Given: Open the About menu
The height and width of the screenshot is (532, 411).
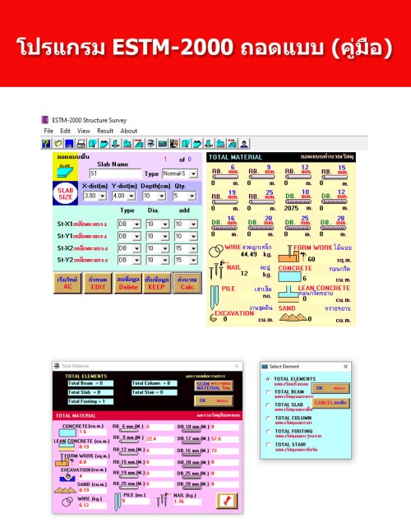Looking at the screenshot, I should [129, 131].
